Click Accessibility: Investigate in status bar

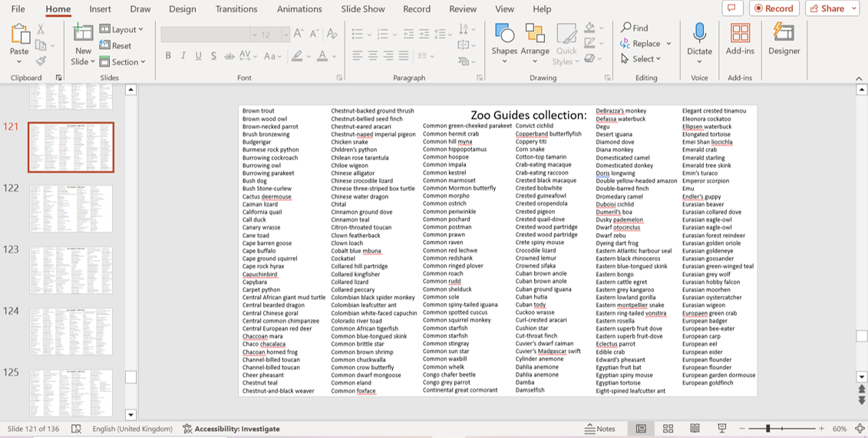pyautogui.click(x=230, y=429)
